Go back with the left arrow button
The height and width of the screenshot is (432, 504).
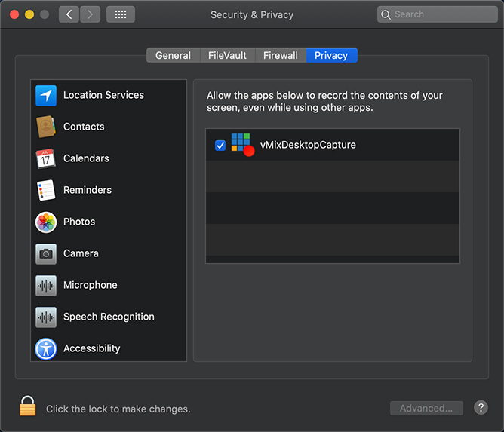69,14
